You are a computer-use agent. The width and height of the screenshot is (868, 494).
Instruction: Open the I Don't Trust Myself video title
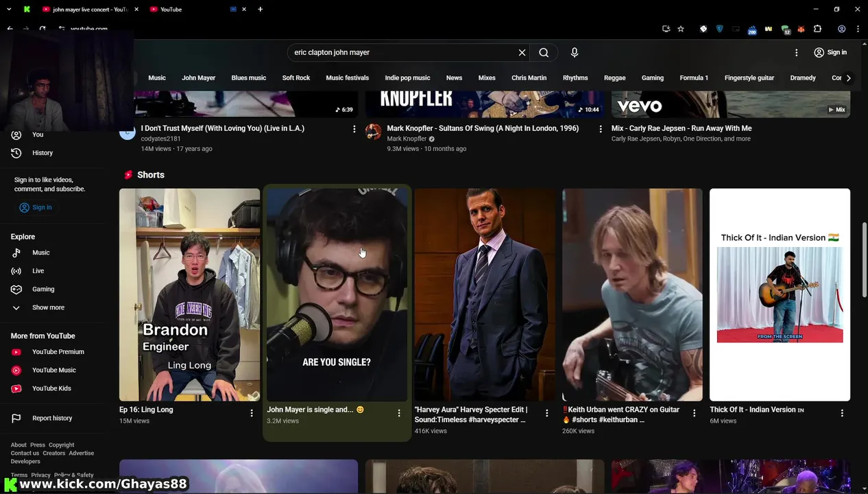click(x=222, y=128)
